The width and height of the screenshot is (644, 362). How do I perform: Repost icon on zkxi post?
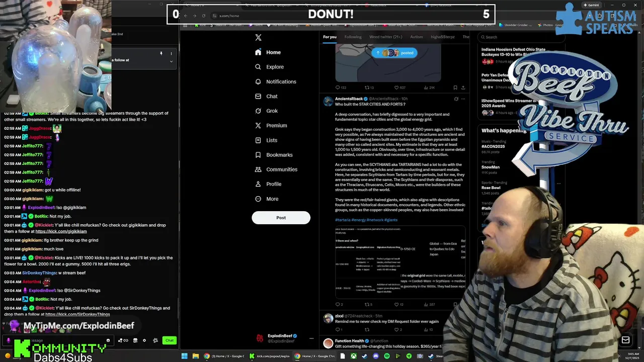click(366, 329)
